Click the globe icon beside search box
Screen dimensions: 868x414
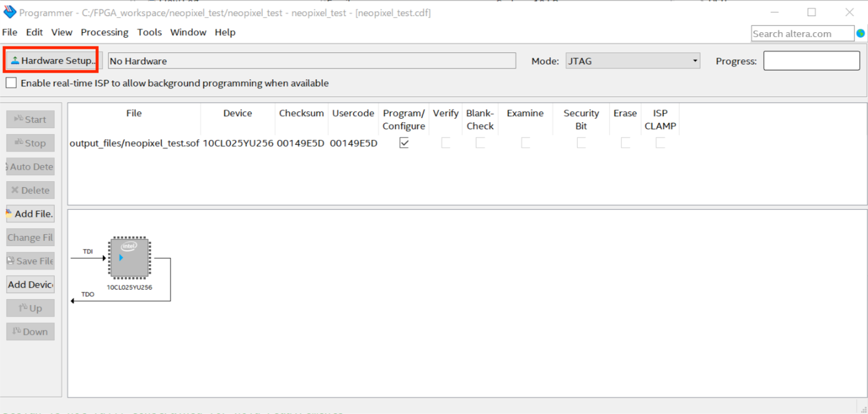pos(861,33)
